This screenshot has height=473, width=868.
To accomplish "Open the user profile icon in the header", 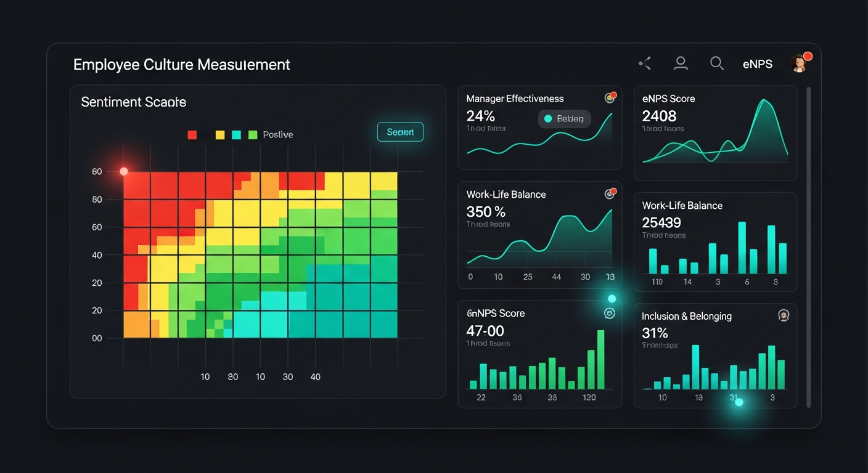I will point(681,63).
